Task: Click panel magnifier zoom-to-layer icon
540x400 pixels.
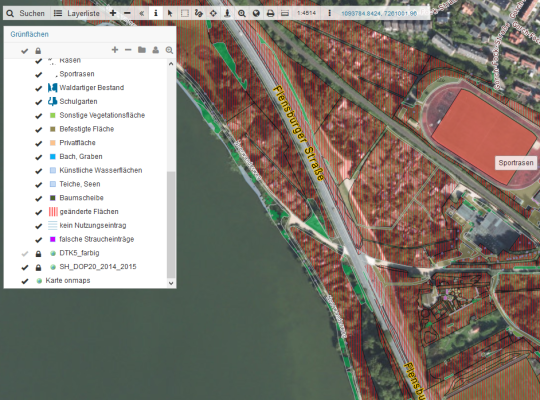Action: (169, 50)
